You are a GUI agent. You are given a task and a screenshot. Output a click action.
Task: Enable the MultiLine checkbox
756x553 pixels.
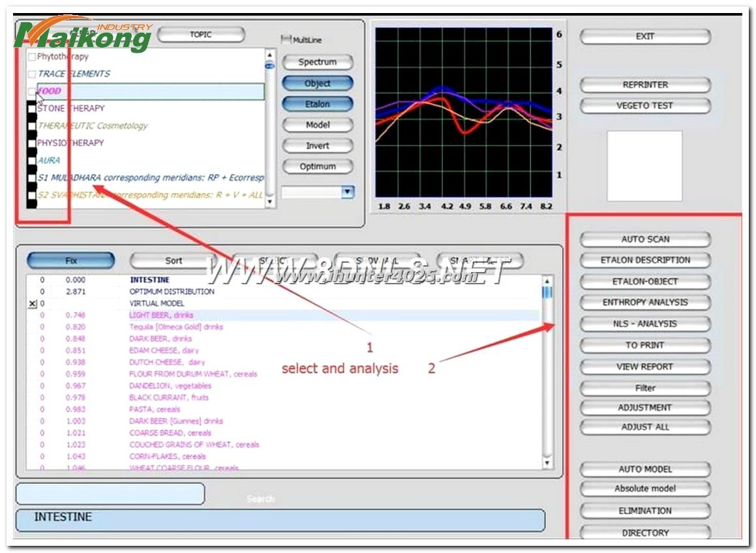point(286,40)
